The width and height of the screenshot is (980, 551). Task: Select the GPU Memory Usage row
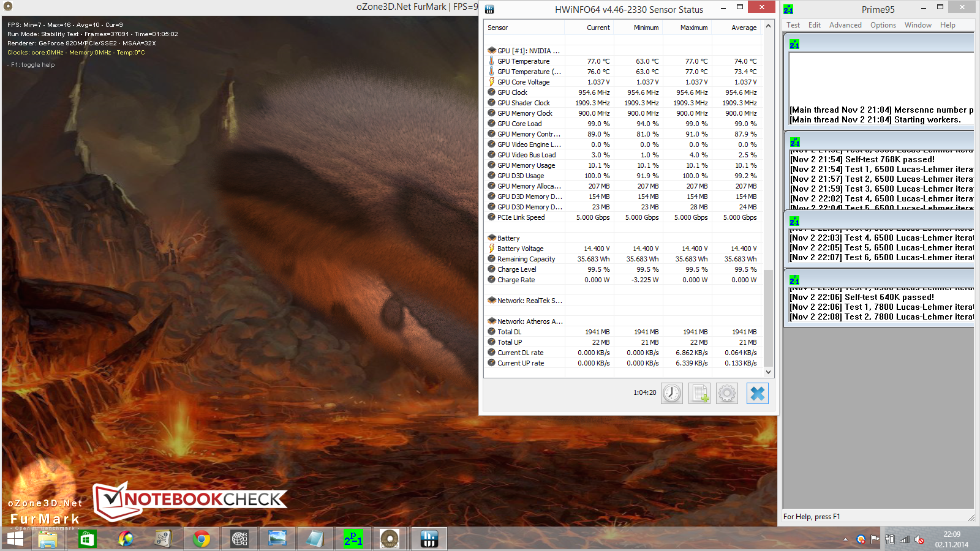(x=624, y=165)
